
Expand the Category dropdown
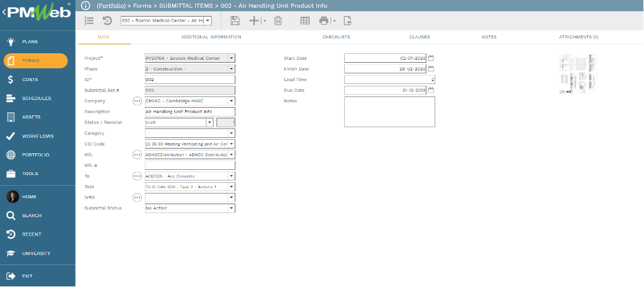(232, 133)
